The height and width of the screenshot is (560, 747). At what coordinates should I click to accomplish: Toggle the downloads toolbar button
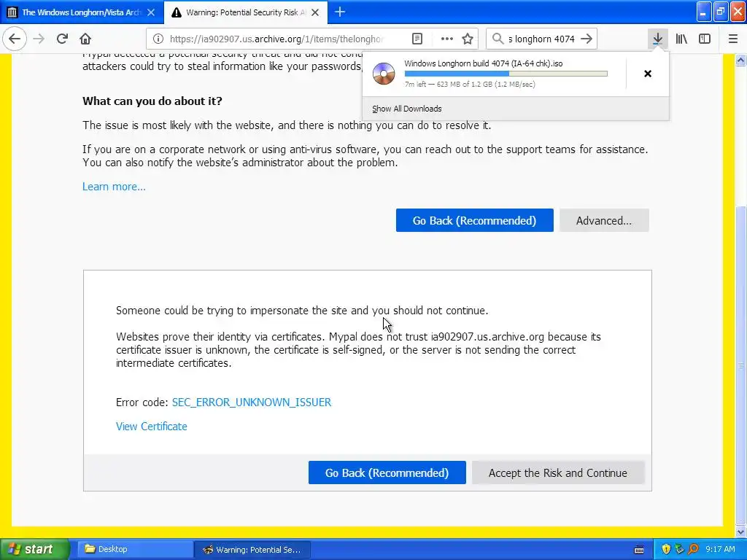tap(657, 39)
